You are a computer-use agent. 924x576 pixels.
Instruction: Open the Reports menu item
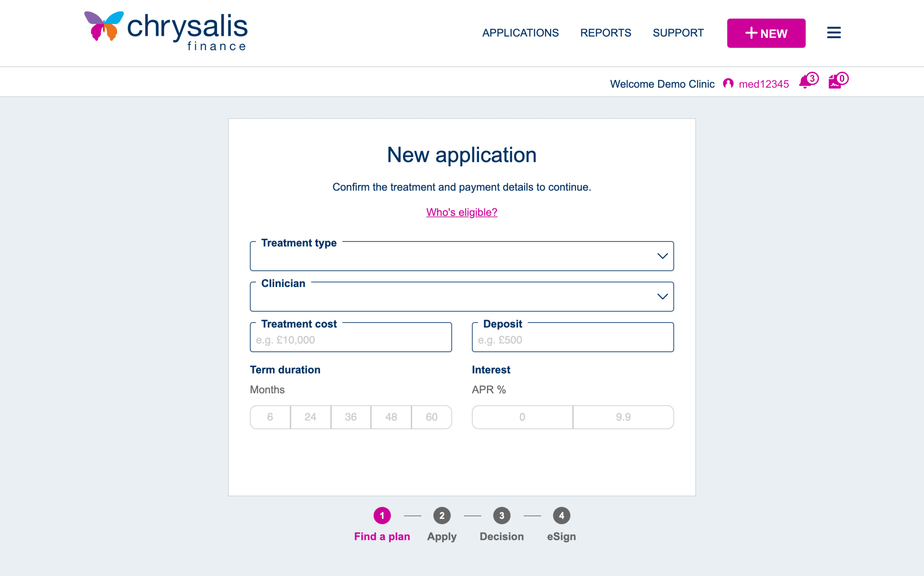coord(605,33)
